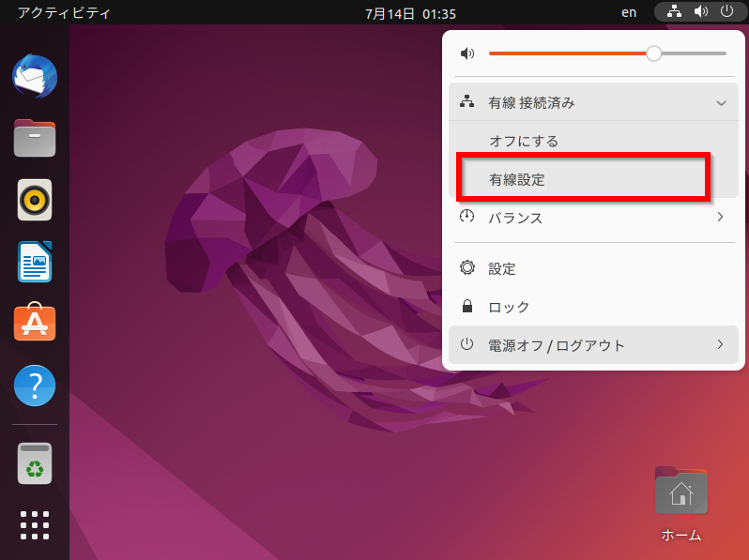
Task: Open the Trash icon in dock
Action: pos(35,463)
